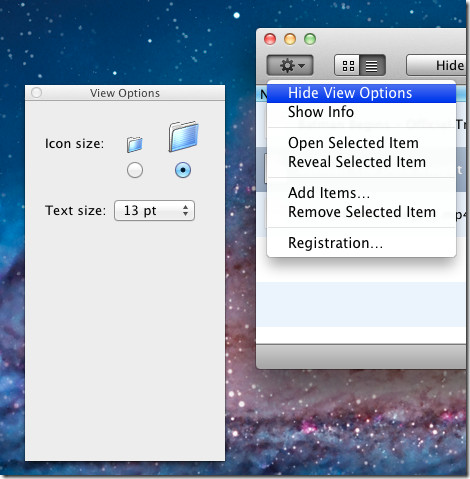Click the green zoom window button

coord(310,39)
